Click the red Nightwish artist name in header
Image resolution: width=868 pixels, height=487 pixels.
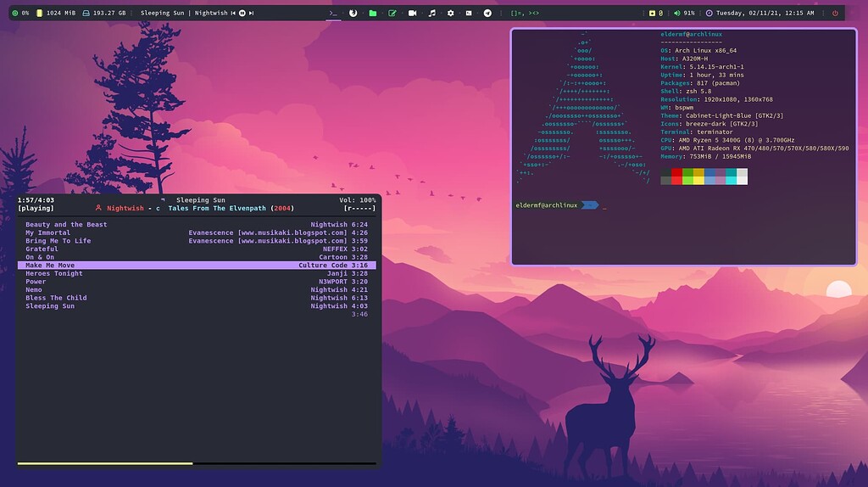[x=125, y=209]
